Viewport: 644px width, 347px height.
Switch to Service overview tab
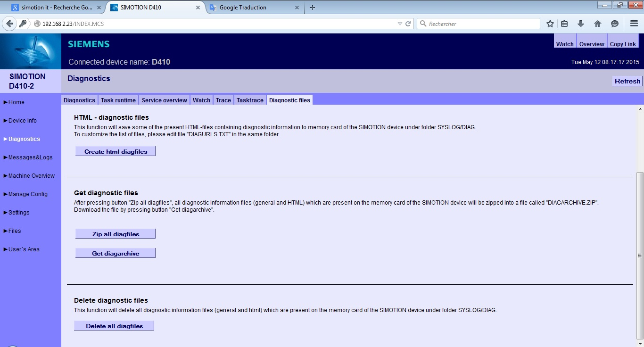coord(164,100)
